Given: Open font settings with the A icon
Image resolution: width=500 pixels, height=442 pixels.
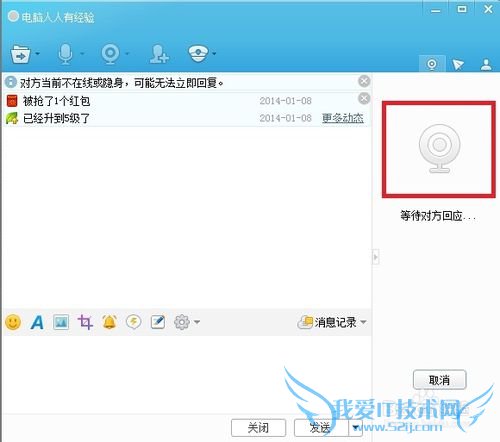Looking at the screenshot, I should click(x=37, y=322).
